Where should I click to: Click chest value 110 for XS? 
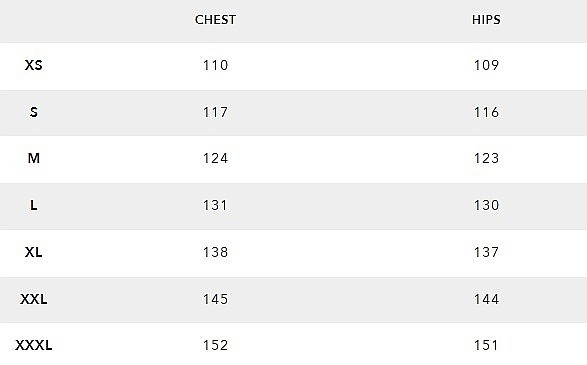(215, 65)
